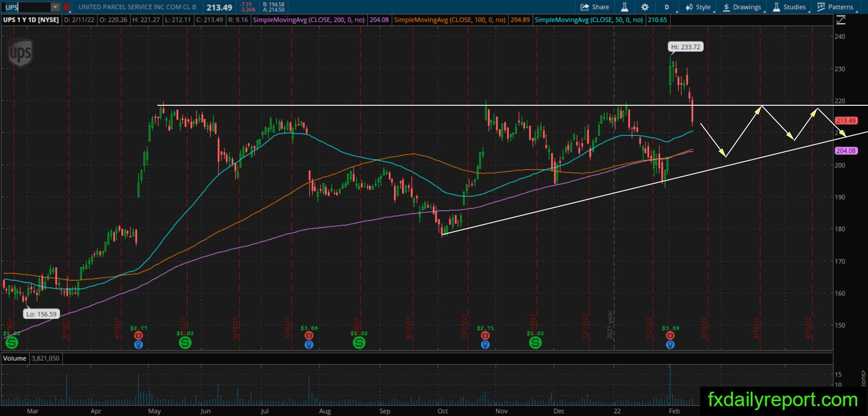This screenshot has width=868, height=416.
Task: Open the symbol selector dropdown arrow
Action: coord(55,7)
